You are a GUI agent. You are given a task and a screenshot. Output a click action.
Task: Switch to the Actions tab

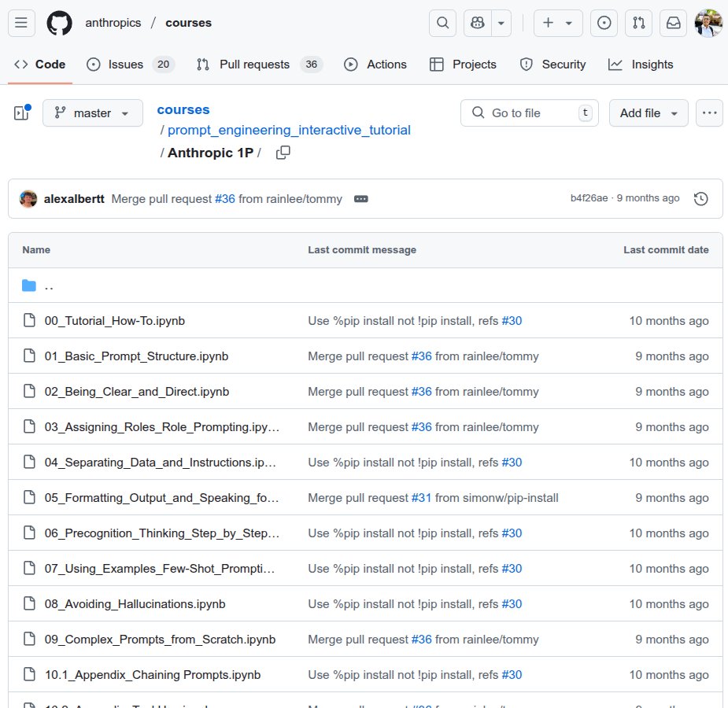[375, 65]
